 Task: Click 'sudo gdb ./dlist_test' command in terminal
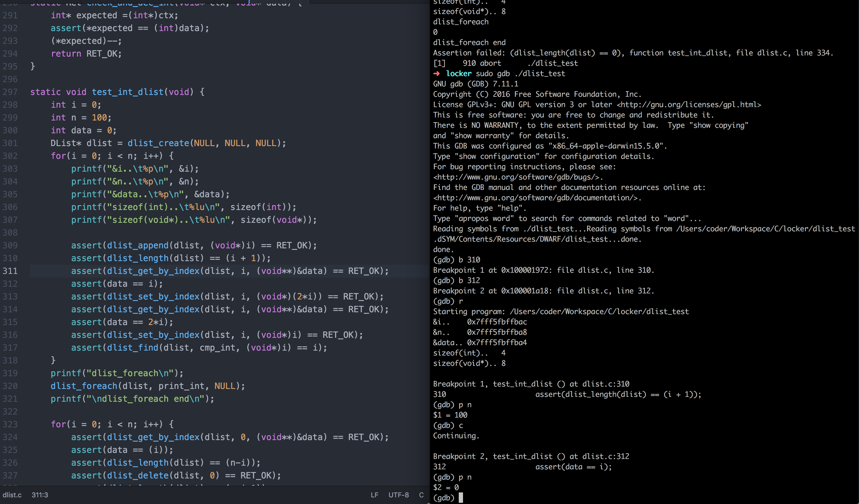point(521,74)
